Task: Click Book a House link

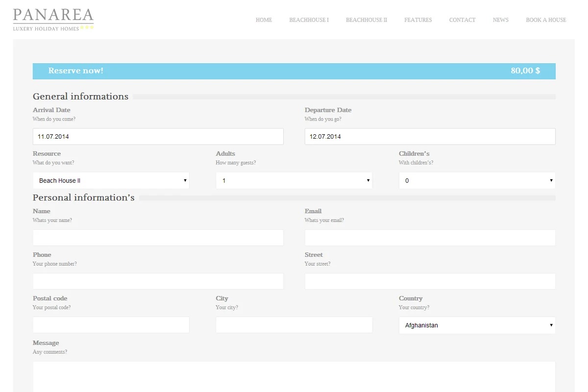Action: tap(546, 20)
